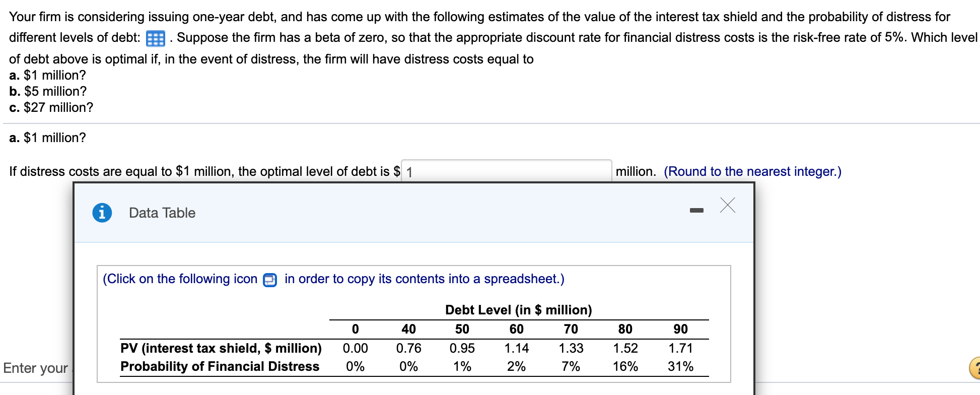The image size is (980, 395).
Task: Open the spreadsheet icon beside "levels of debt"
Action: (155, 38)
